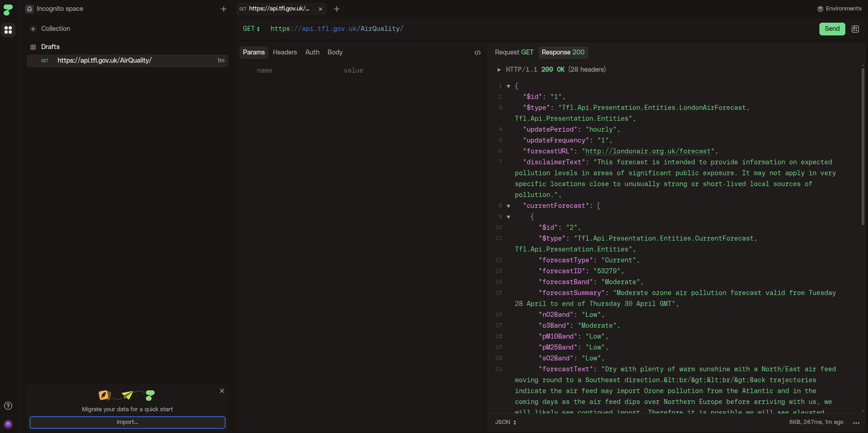
Task: Collapse the currentForecast array node
Action: pyautogui.click(x=508, y=206)
